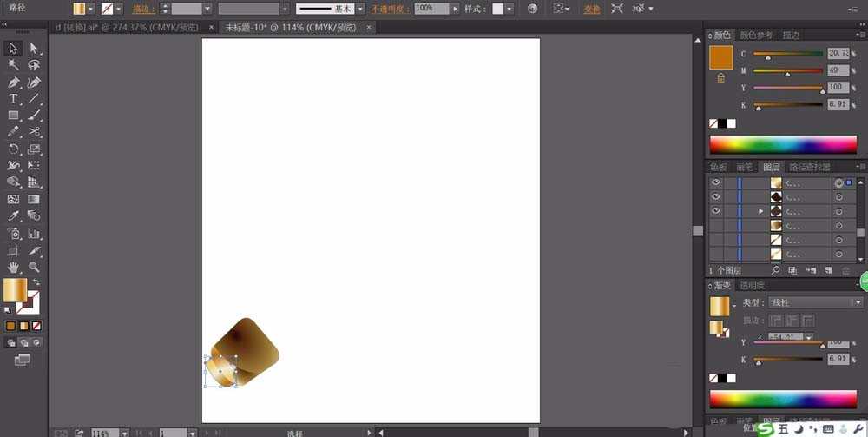868x437 pixels.
Task: Click the 变换 link in control bar
Action: pos(591,9)
